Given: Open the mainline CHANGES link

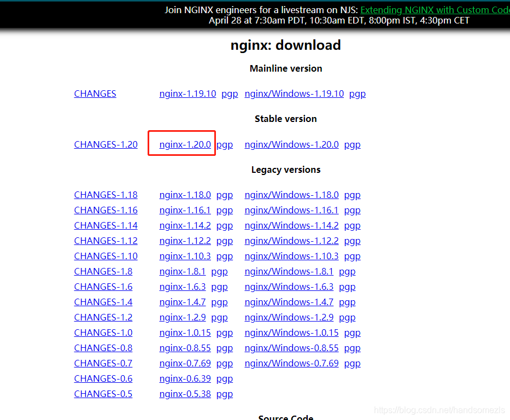Looking at the screenshot, I should click(95, 94).
